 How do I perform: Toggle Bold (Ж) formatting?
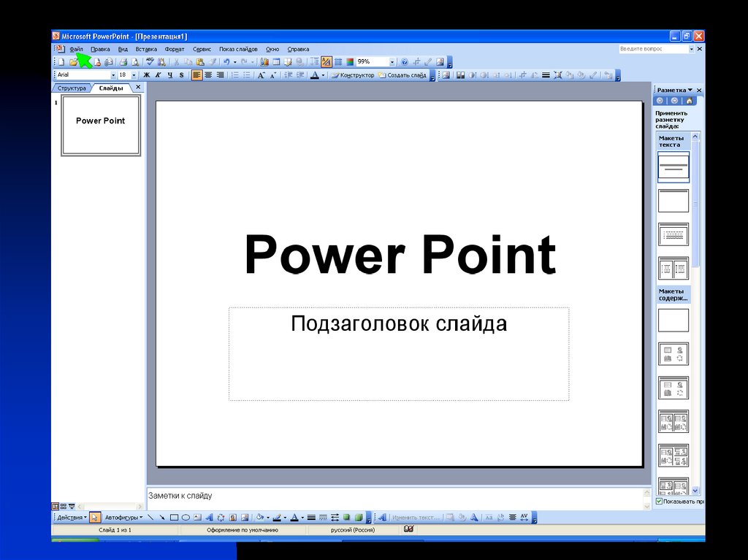pos(146,75)
